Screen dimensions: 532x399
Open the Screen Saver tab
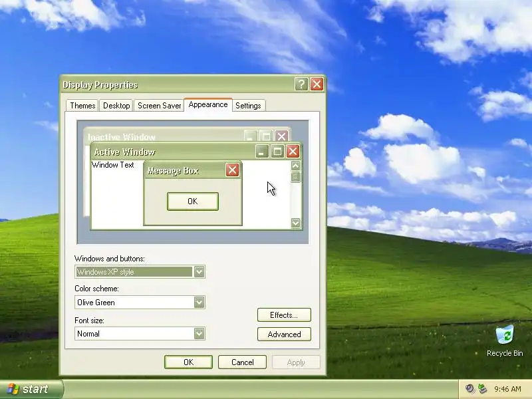point(159,106)
